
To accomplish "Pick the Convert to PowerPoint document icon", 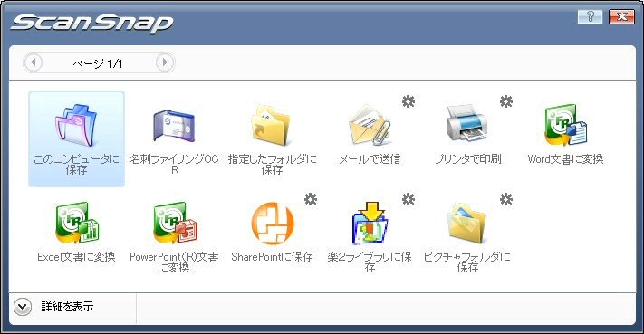I will 175,223.
